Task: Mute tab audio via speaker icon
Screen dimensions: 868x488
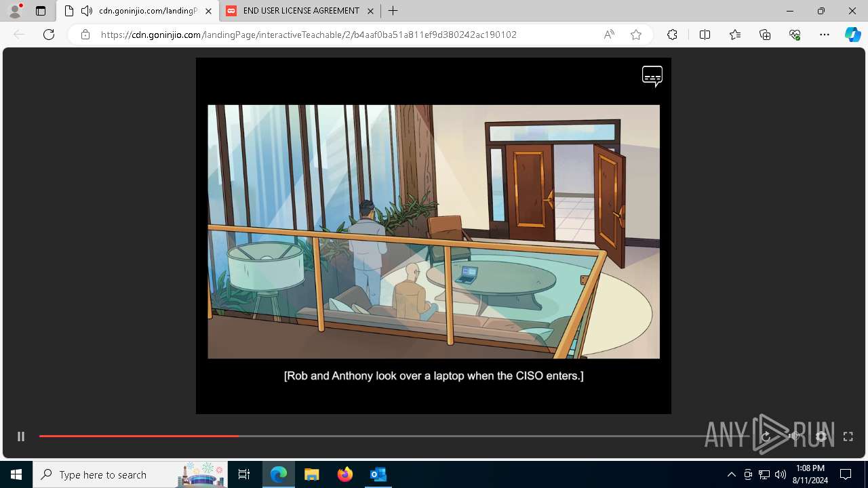Action: (87, 11)
